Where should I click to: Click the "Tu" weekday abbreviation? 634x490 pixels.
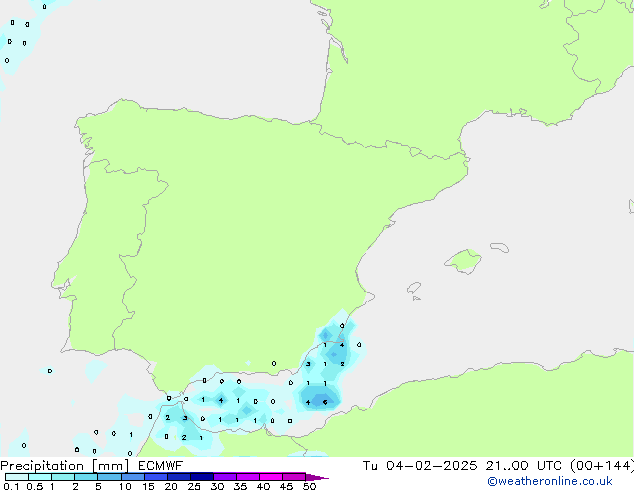pos(370,466)
